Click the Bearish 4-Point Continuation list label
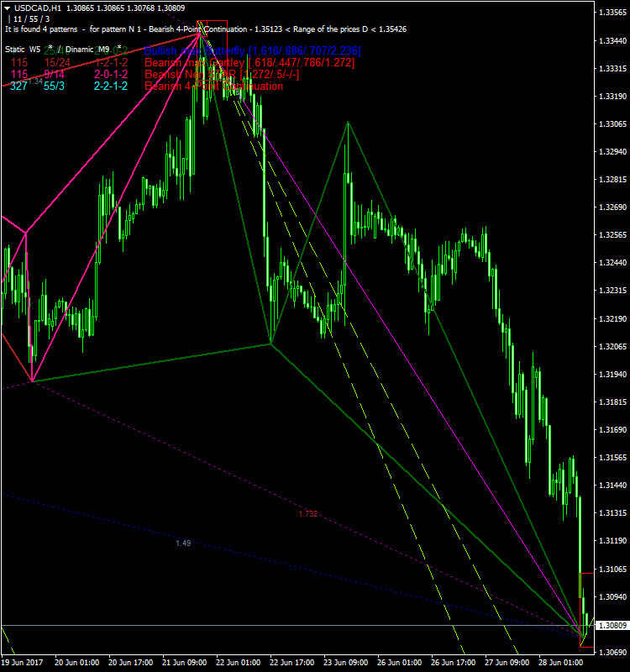The image size is (630, 672). tap(213, 87)
